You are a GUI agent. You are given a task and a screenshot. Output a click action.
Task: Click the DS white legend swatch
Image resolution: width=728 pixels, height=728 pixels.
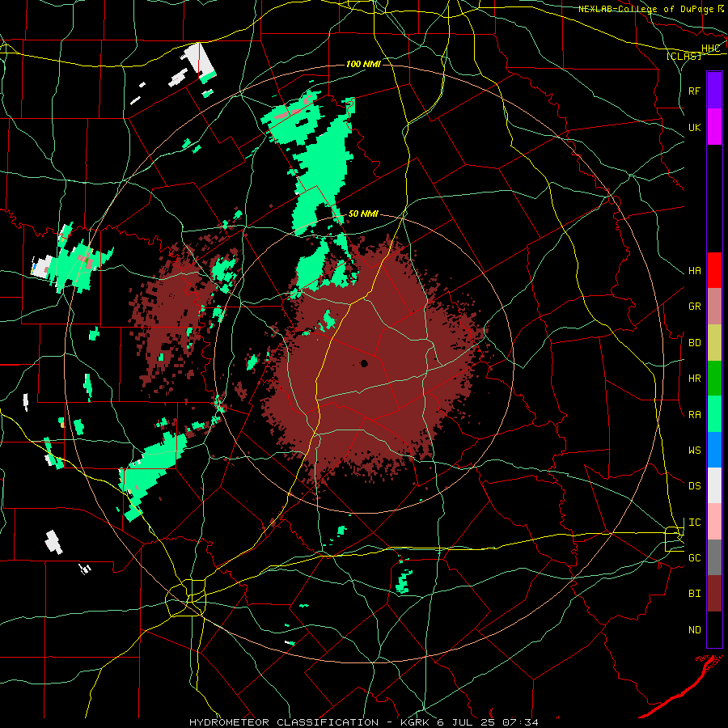(x=714, y=485)
